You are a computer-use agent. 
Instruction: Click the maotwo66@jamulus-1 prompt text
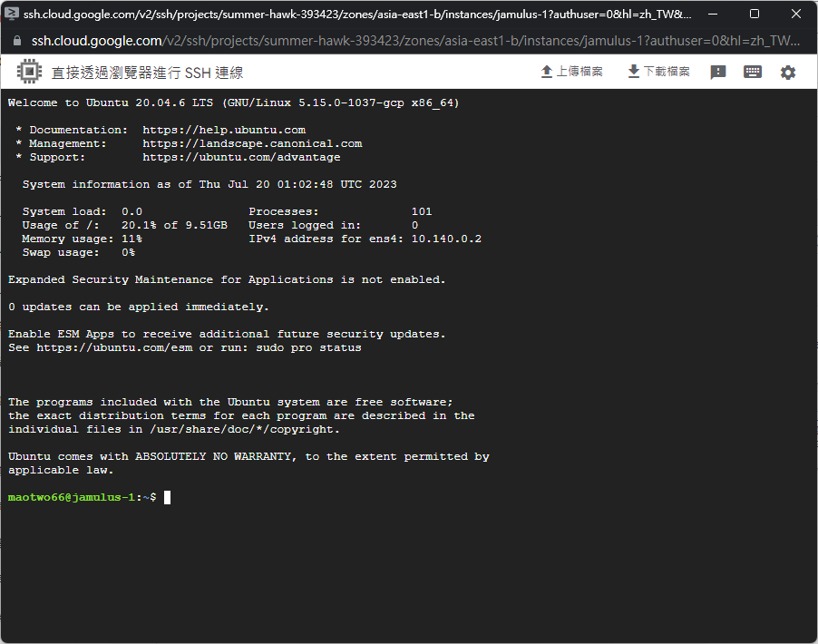click(71, 497)
